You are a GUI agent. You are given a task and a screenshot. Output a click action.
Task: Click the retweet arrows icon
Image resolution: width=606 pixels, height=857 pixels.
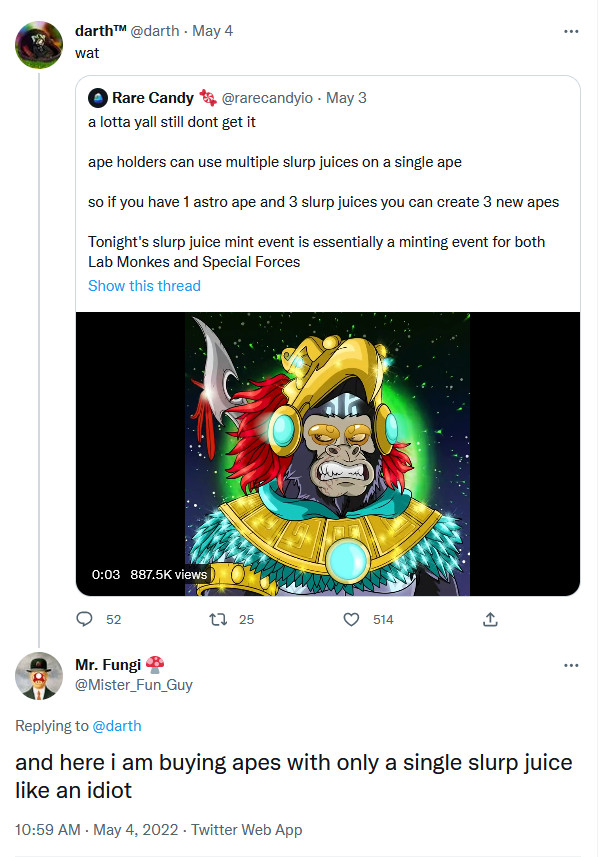[x=218, y=620]
